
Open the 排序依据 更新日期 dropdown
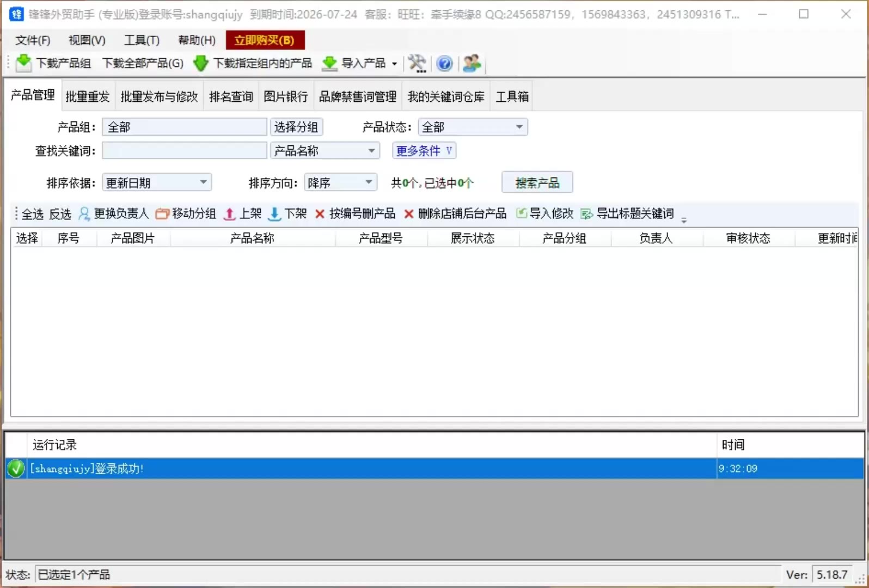[x=157, y=182]
